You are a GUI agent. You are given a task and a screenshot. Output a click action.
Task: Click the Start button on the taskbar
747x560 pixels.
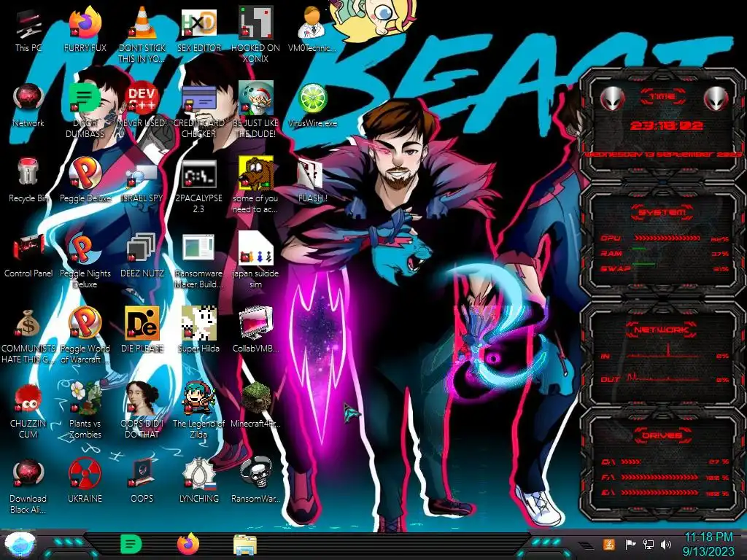tap(20, 544)
